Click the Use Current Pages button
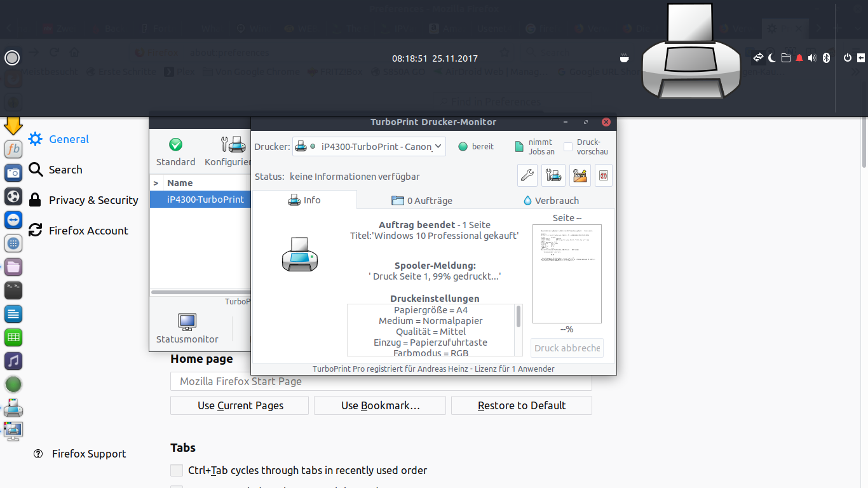This screenshot has width=868, height=488. 240,405
